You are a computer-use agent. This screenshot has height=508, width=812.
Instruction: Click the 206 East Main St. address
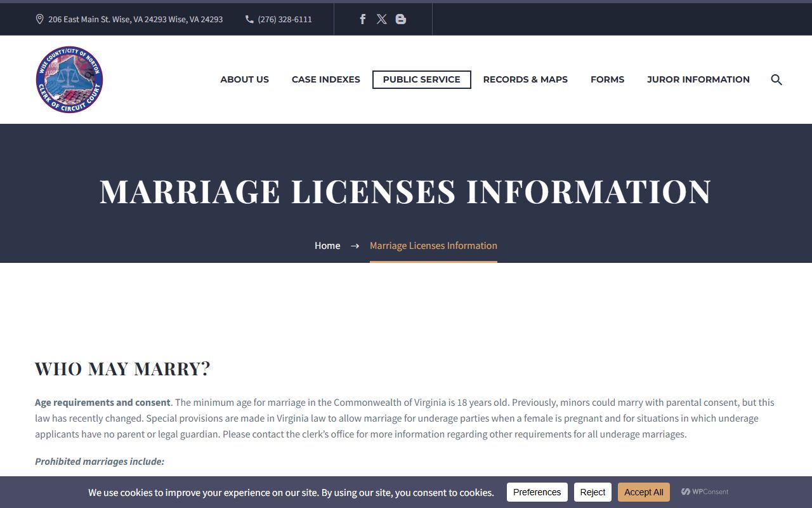pyautogui.click(x=135, y=19)
